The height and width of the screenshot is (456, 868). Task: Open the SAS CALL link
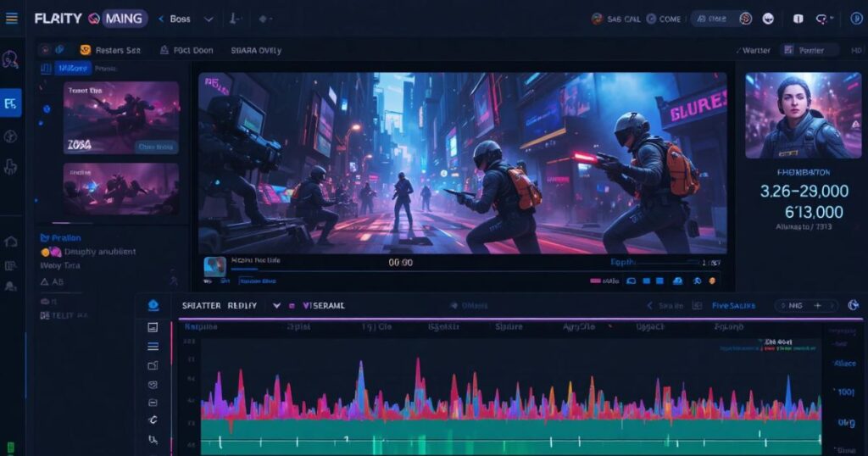(623, 19)
